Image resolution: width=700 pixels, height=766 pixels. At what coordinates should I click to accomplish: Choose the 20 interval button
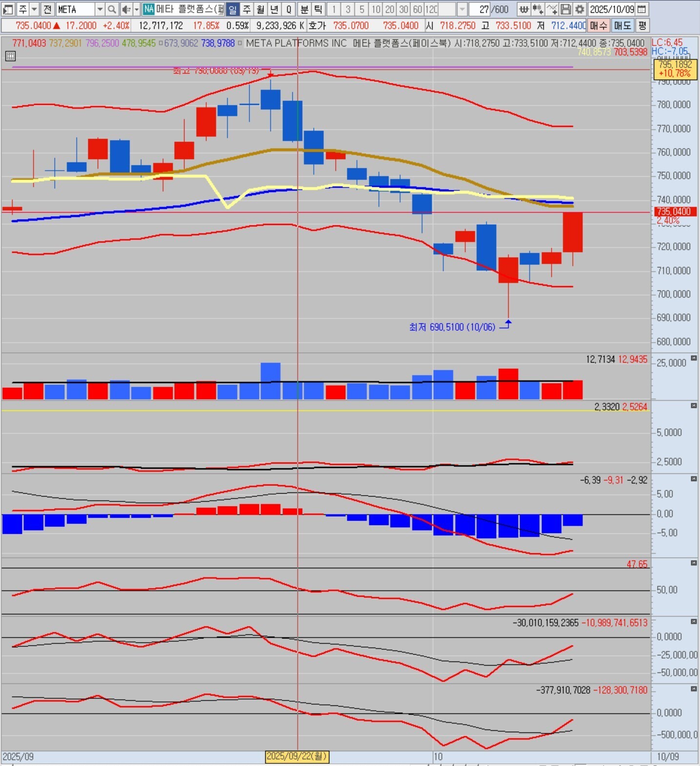(x=389, y=9)
